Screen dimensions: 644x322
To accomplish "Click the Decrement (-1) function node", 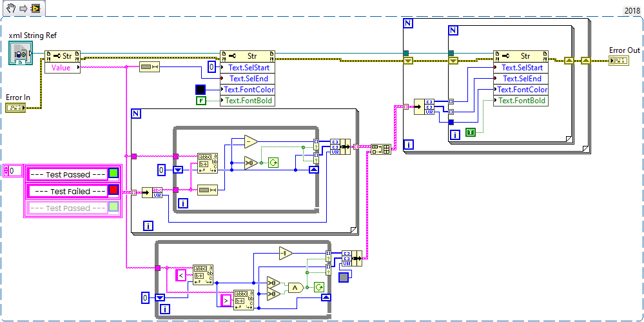I will (x=286, y=253).
